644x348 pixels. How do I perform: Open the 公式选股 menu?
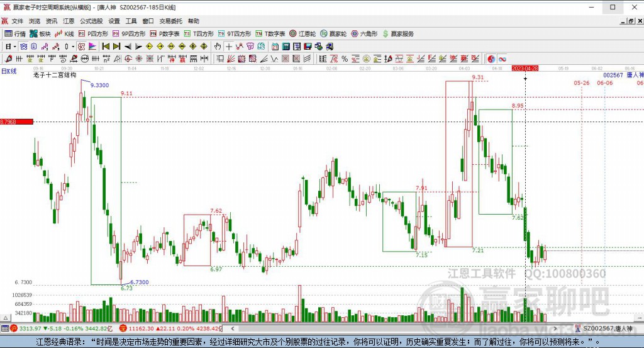(x=92, y=21)
